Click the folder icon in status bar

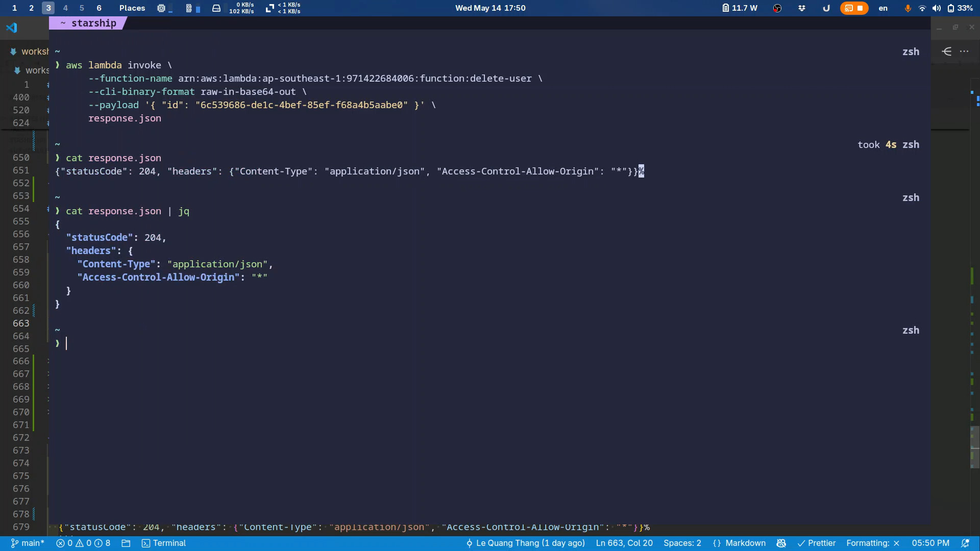(x=126, y=543)
